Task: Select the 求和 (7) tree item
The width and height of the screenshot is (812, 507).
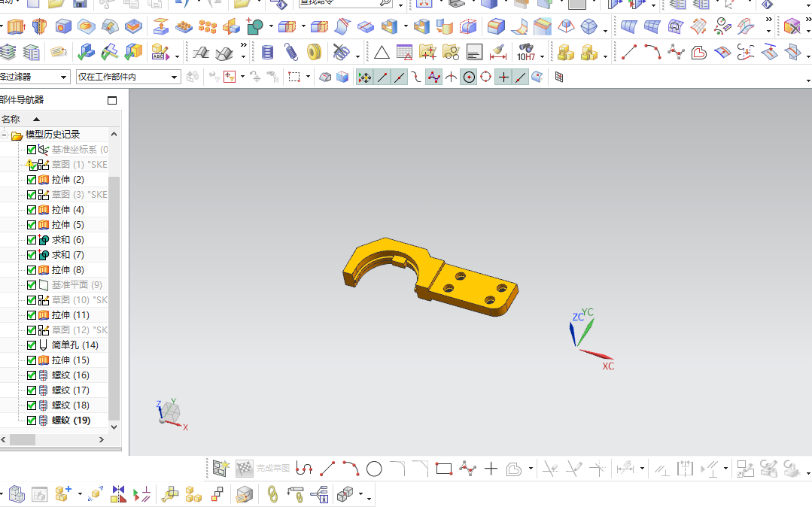Action: 68,255
